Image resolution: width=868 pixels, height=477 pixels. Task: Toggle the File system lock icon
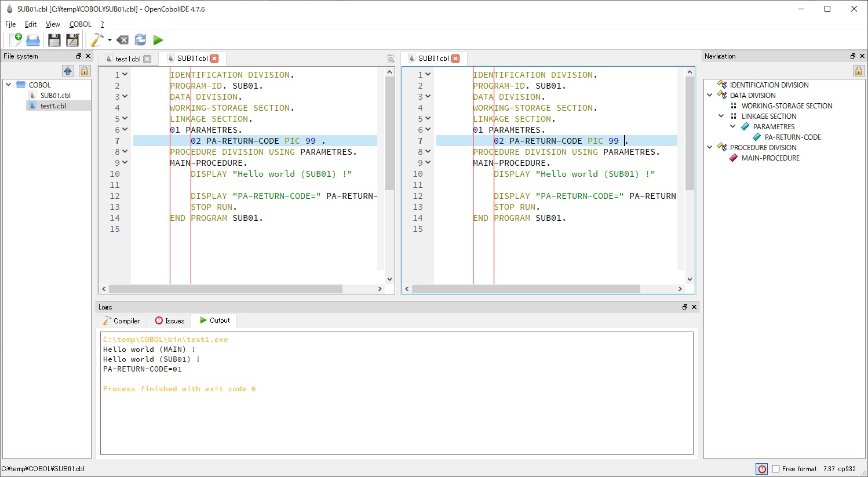click(85, 71)
